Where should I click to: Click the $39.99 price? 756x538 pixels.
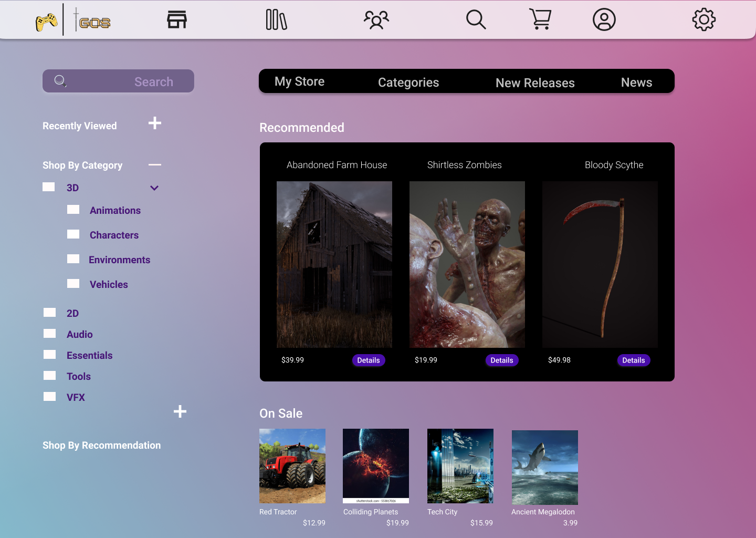click(x=292, y=360)
